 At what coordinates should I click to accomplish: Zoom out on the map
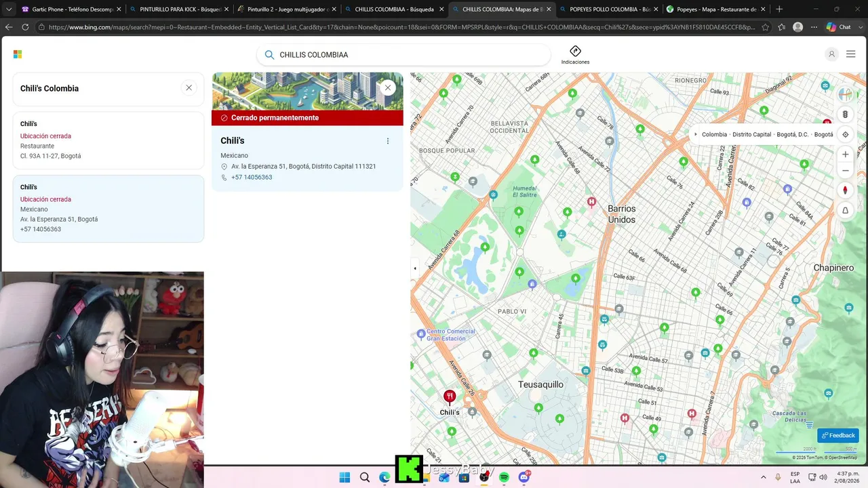(x=845, y=171)
